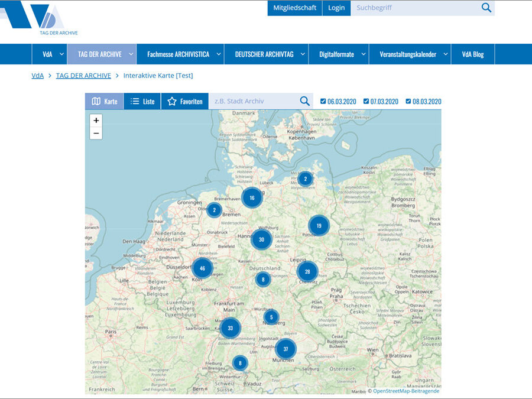532x399 pixels.
Task: Open the Veranstaltungskalender dropdown chevron
Action: coord(446,54)
